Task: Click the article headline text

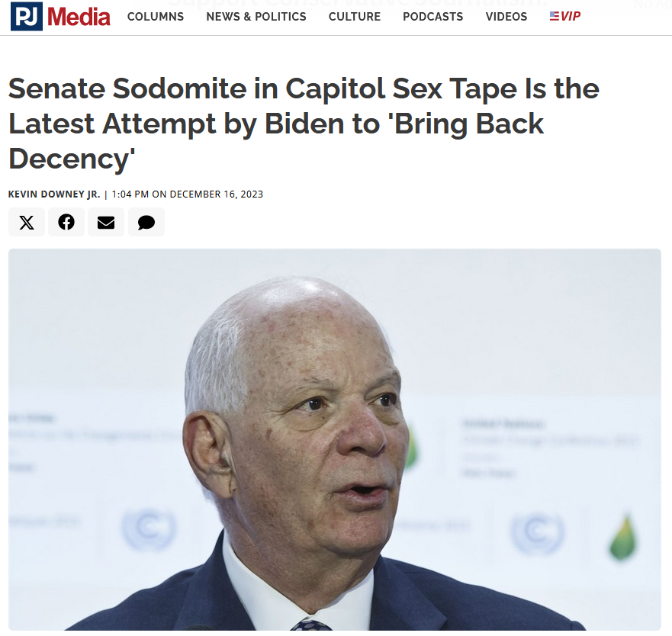Action: (304, 124)
